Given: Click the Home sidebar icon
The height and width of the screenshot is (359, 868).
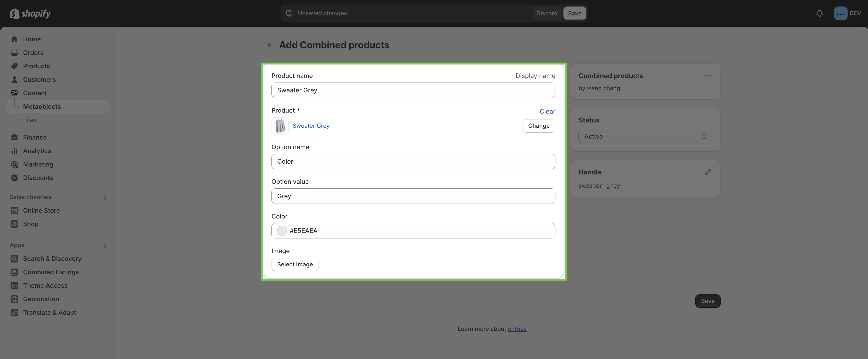Looking at the screenshot, I should tap(14, 39).
